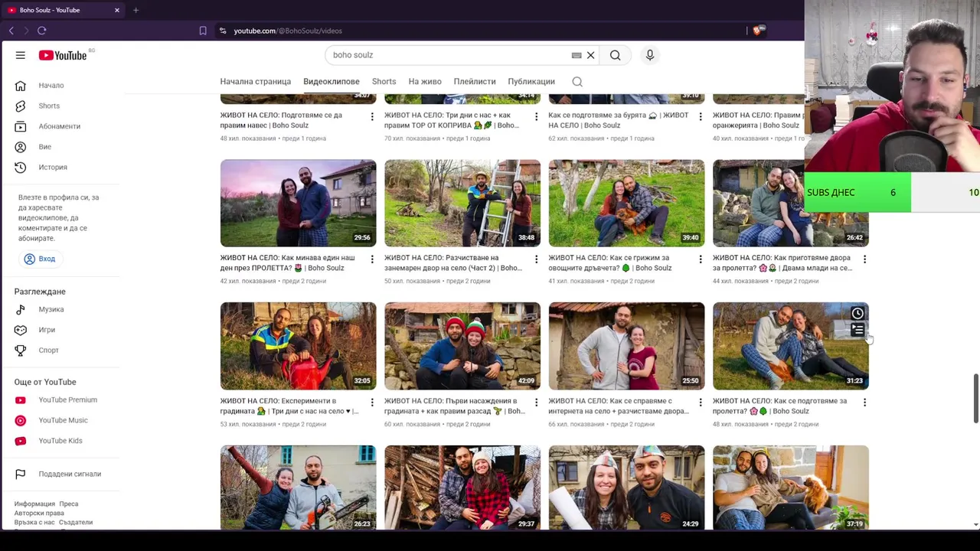Open options for ТОР ОТ КОПРИВА video

(536, 116)
